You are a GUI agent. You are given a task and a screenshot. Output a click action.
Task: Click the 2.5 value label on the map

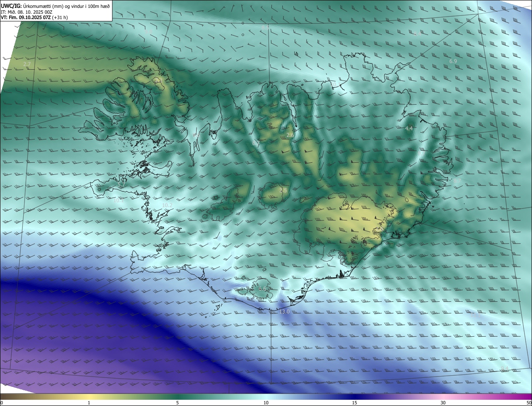[283, 190]
